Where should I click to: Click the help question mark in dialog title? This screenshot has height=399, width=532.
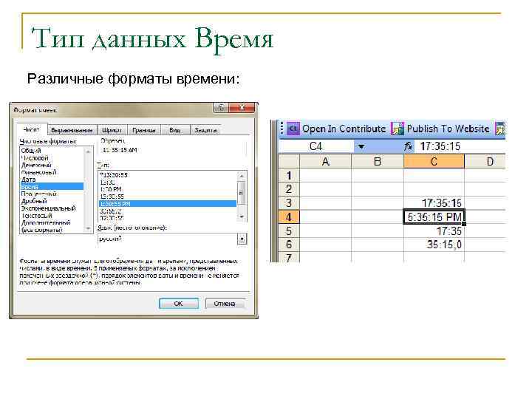point(220,108)
